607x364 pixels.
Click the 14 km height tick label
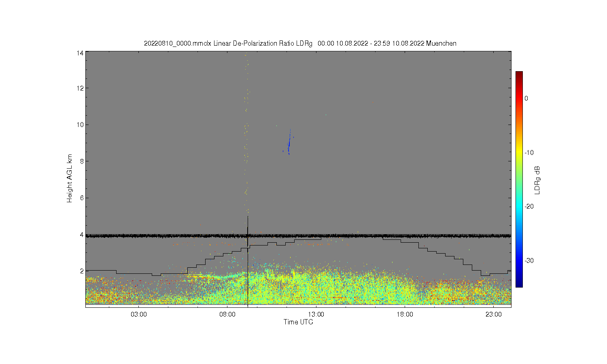(80, 53)
